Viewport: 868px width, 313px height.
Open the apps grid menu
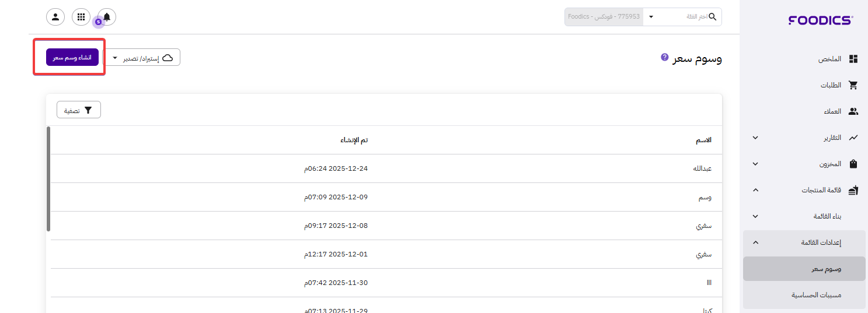click(x=81, y=17)
